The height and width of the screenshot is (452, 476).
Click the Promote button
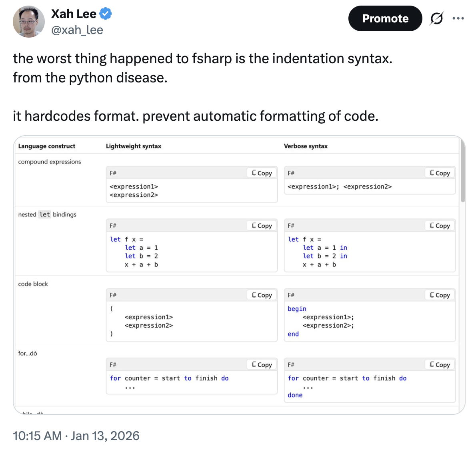[x=385, y=18]
